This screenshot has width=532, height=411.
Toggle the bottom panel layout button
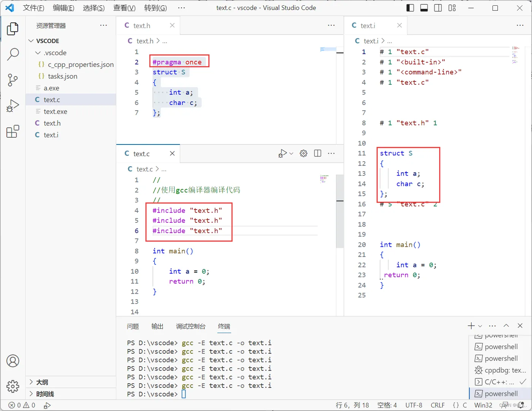coord(424,8)
